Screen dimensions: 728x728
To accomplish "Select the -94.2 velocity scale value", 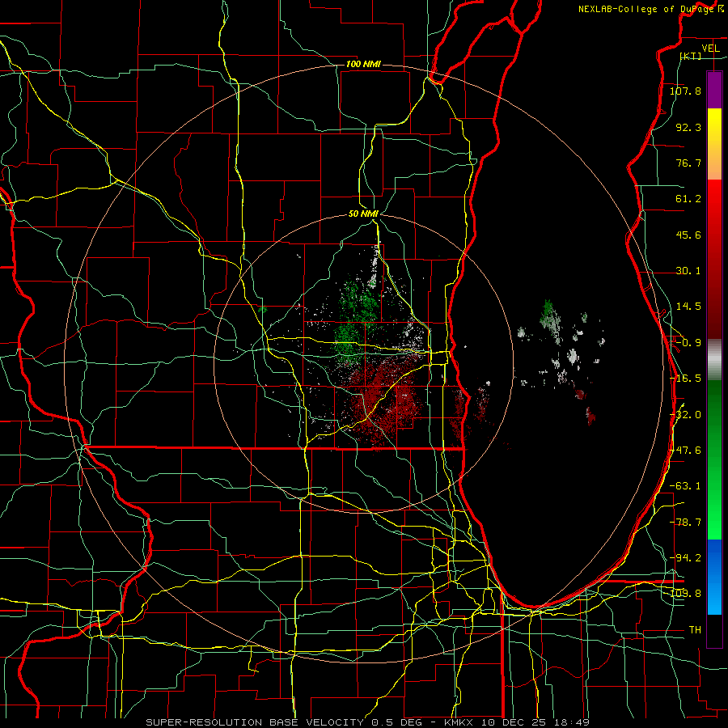I will 685,557.
